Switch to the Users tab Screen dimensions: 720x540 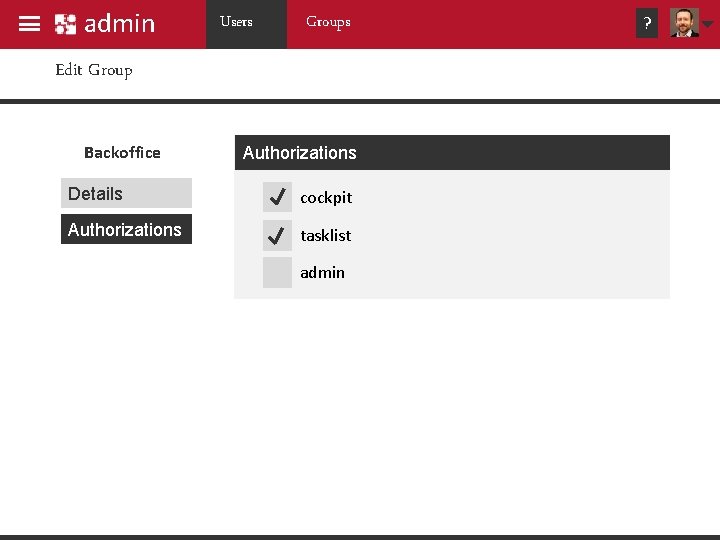pyautogui.click(x=246, y=24)
